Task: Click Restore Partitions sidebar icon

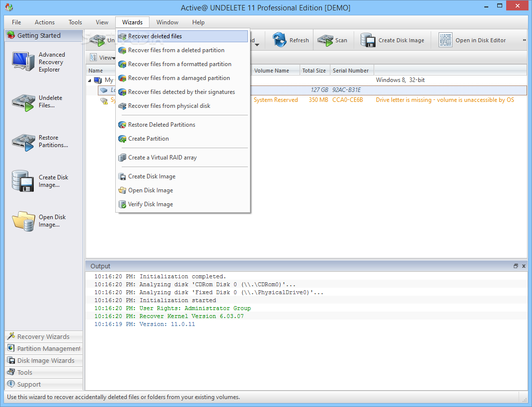Action: point(23,142)
